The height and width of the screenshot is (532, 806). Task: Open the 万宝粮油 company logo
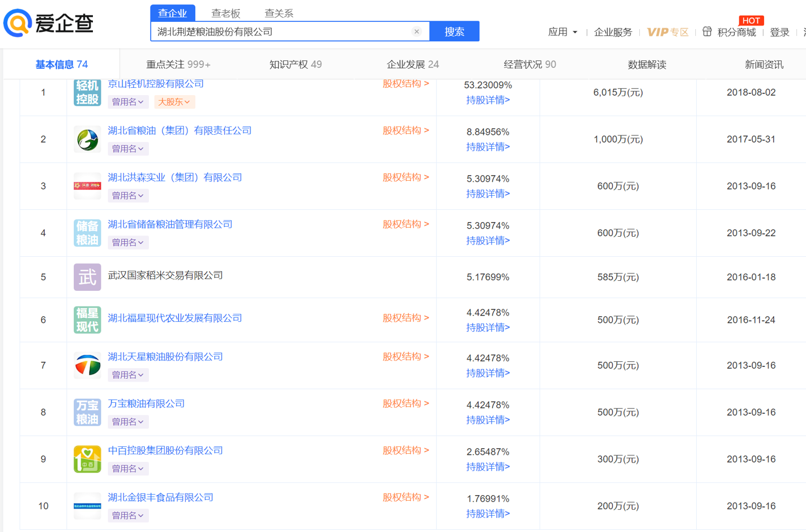point(87,412)
